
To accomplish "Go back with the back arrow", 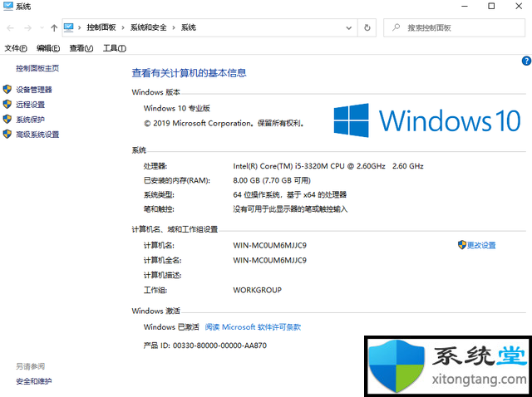I will [10, 27].
